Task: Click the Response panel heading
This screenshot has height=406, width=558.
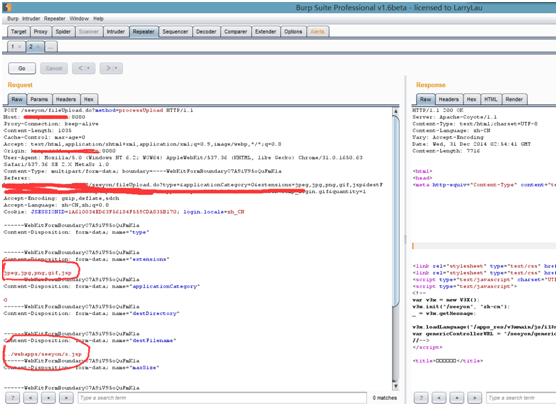Action: tap(431, 85)
